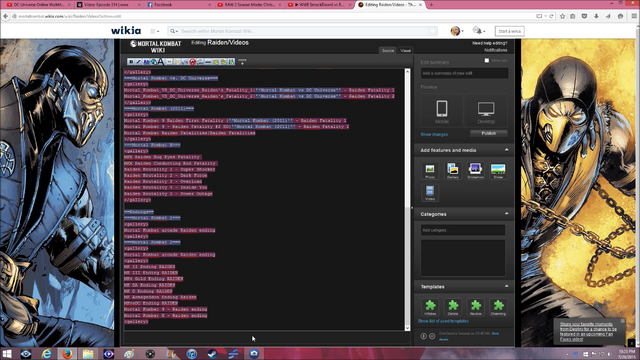Image resolution: width=640 pixels, height=360 pixels.
Task: Open the search scope magnifier dropdown
Action: [x=173, y=31]
